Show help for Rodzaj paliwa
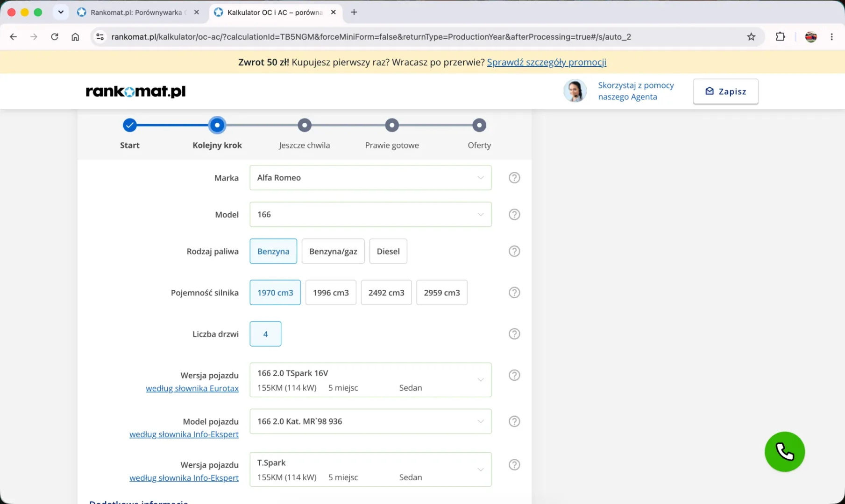Screen dimensions: 845x504 (x=514, y=252)
